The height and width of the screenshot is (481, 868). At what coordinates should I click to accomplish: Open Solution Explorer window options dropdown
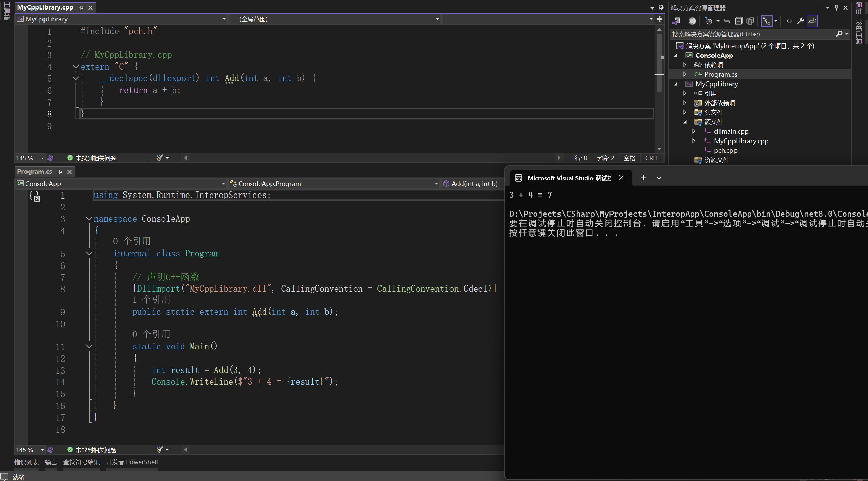click(x=828, y=7)
